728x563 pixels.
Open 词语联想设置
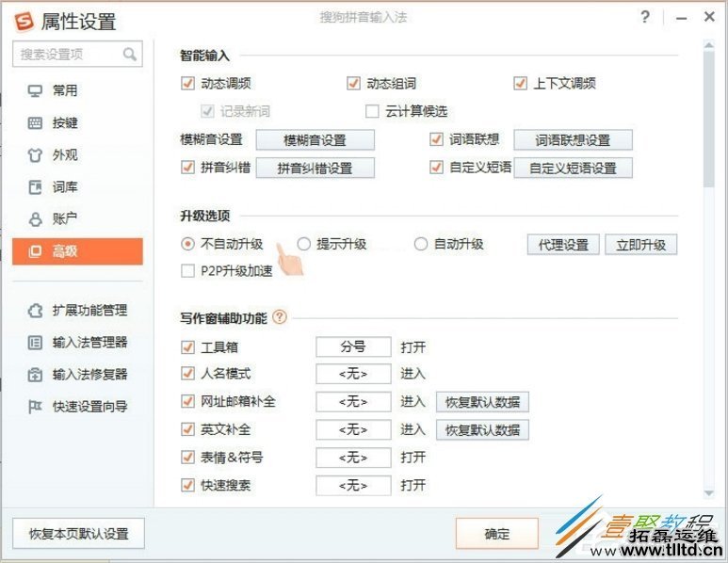click(x=573, y=140)
